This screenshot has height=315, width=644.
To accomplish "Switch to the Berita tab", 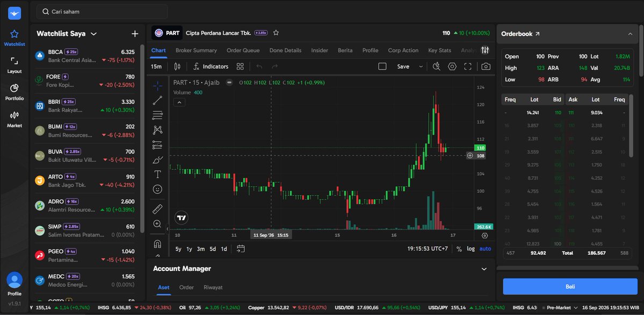I will click(345, 50).
